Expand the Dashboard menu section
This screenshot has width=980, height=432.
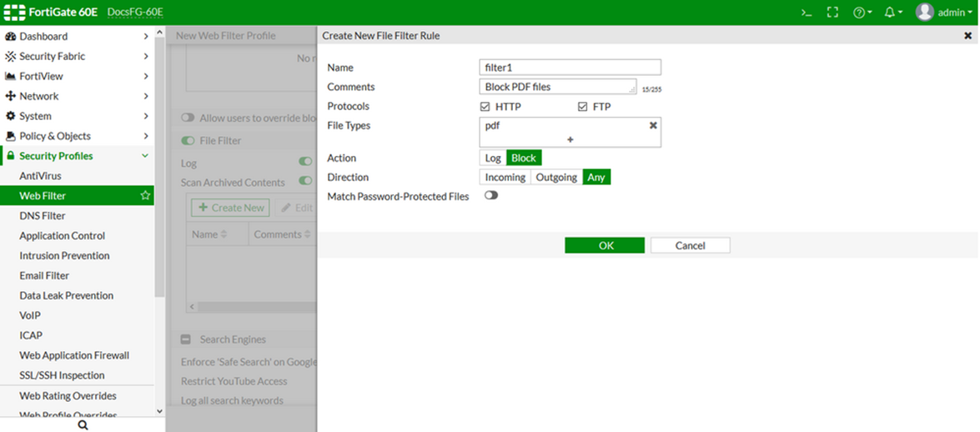tap(77, 37)
